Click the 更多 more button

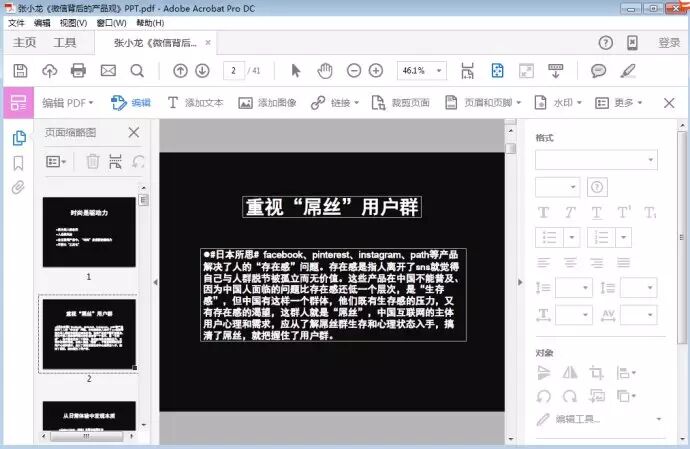tap(618, 103)
